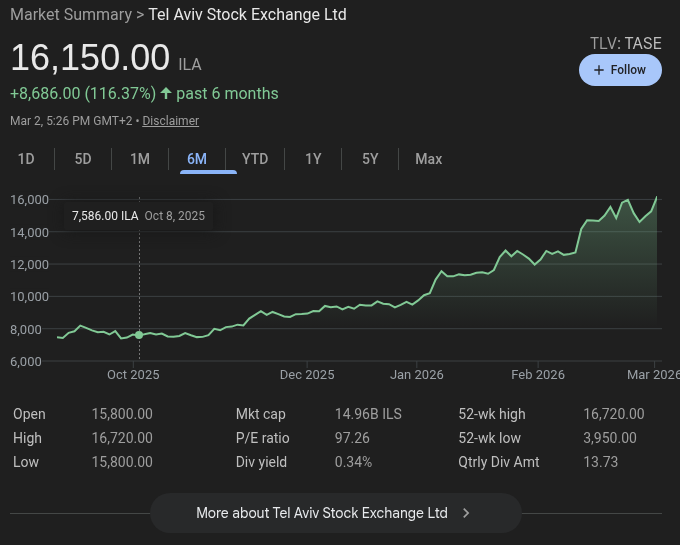Follow Tel Aviv Stock Exchange stock
Viewport: 680px width, 545px height.
click(x=620, y=70)
